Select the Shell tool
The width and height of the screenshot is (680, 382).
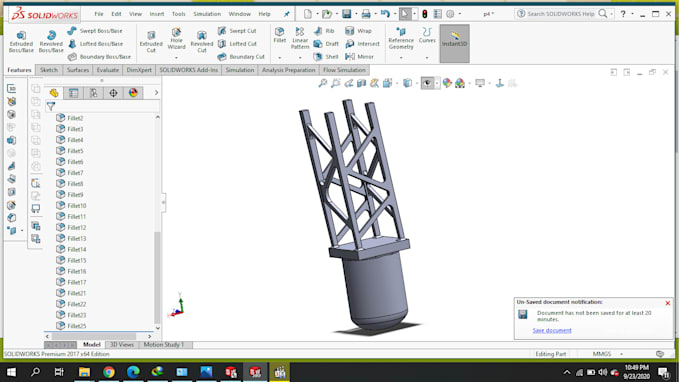326,57
